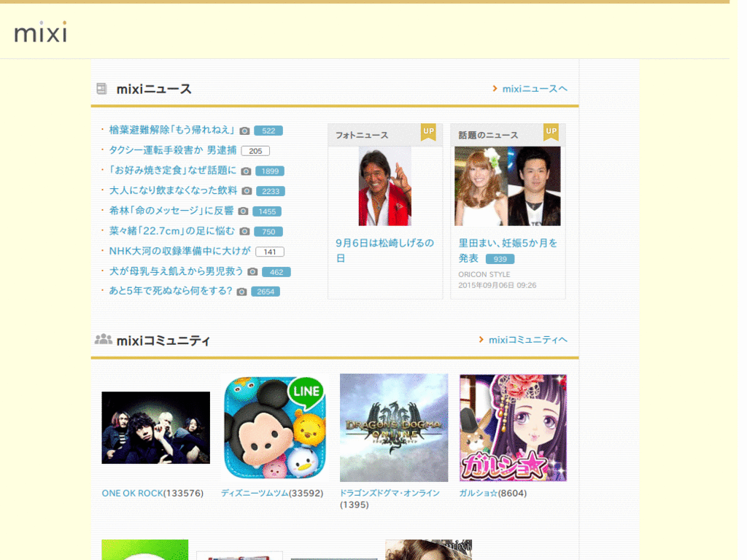Click the 2233 comment count badge
The height and width of the screenshot is (560, 747).
pyautogui.click(x=271, y=191)
